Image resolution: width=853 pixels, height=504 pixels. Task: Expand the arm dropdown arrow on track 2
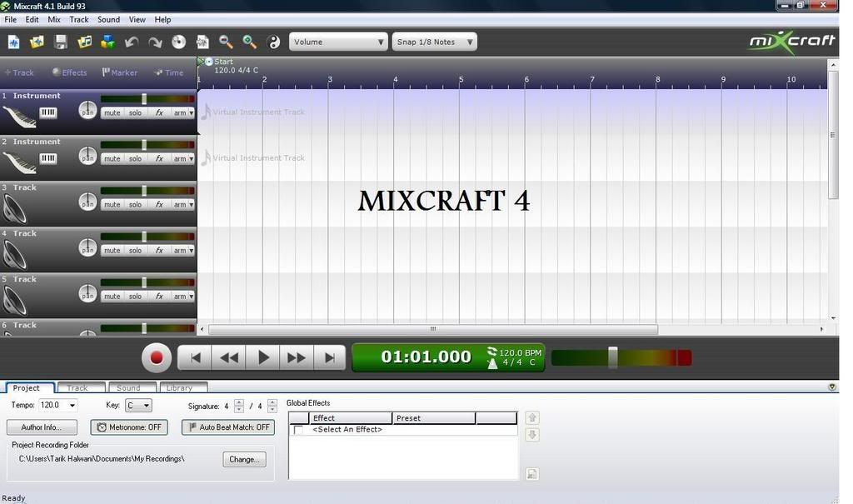pos(191,158)
